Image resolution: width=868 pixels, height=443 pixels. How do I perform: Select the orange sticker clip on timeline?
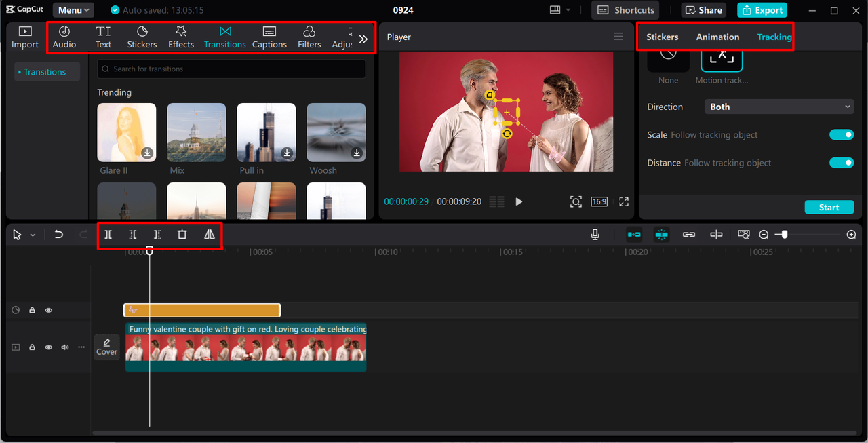(x=201, y=310)
